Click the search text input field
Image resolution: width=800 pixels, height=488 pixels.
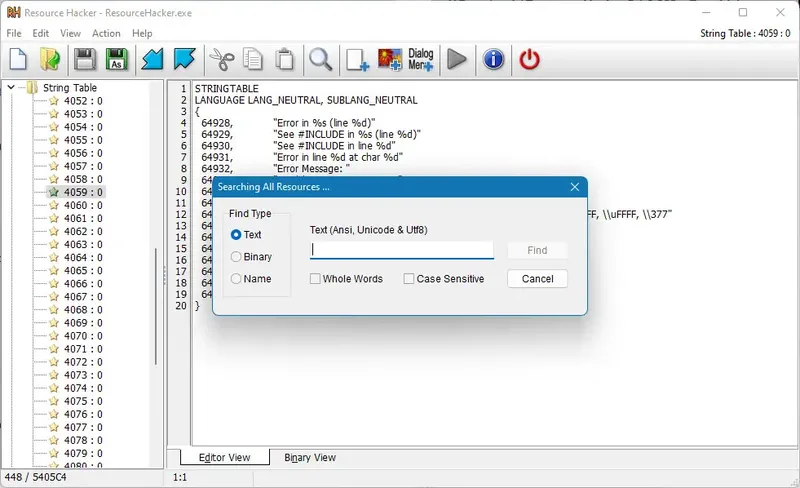tap(402, 250)
